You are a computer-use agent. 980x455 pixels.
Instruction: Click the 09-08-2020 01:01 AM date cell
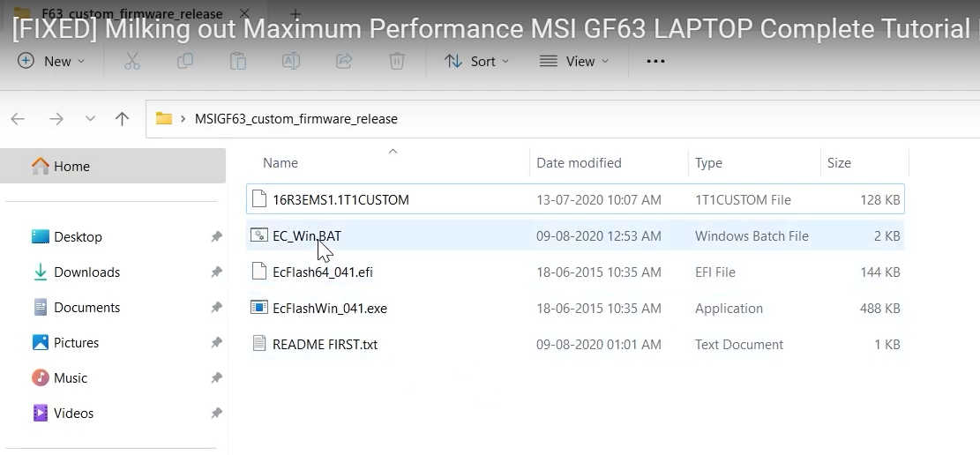[x=598, y=345]
